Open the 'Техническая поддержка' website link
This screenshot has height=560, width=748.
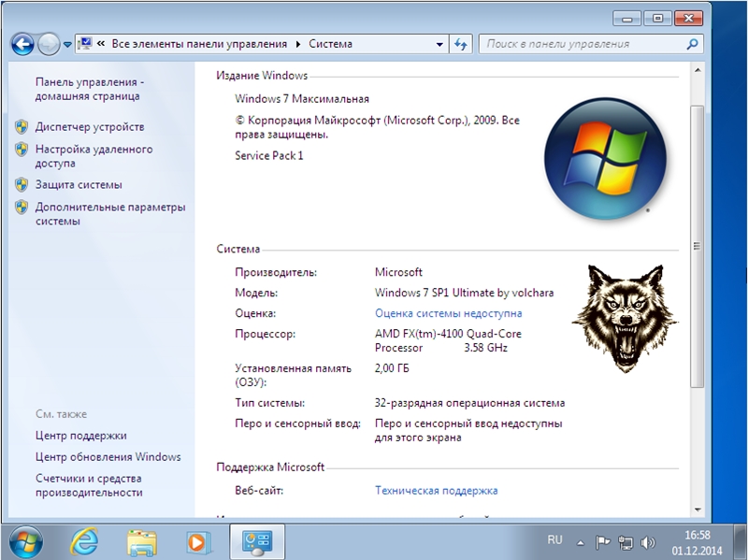436,491
